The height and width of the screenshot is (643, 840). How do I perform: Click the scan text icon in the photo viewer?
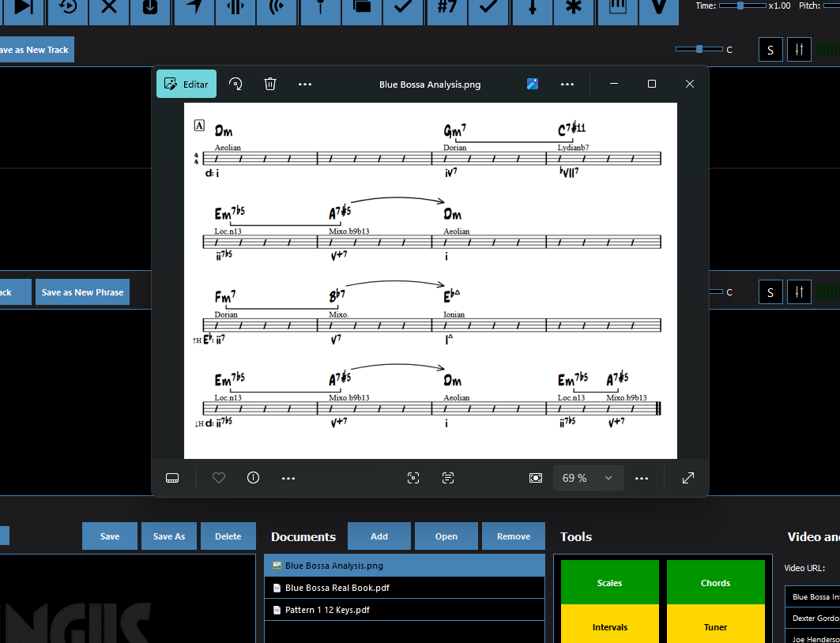448,478
